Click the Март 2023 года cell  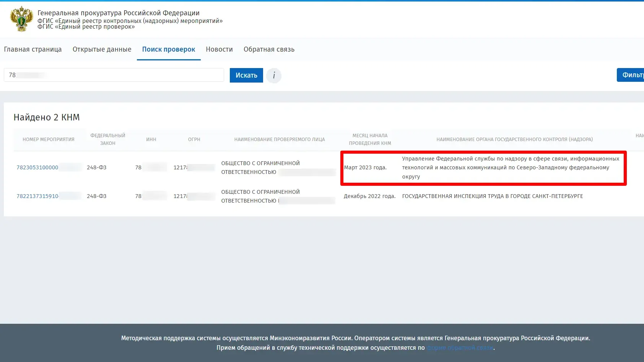[366, 167]
